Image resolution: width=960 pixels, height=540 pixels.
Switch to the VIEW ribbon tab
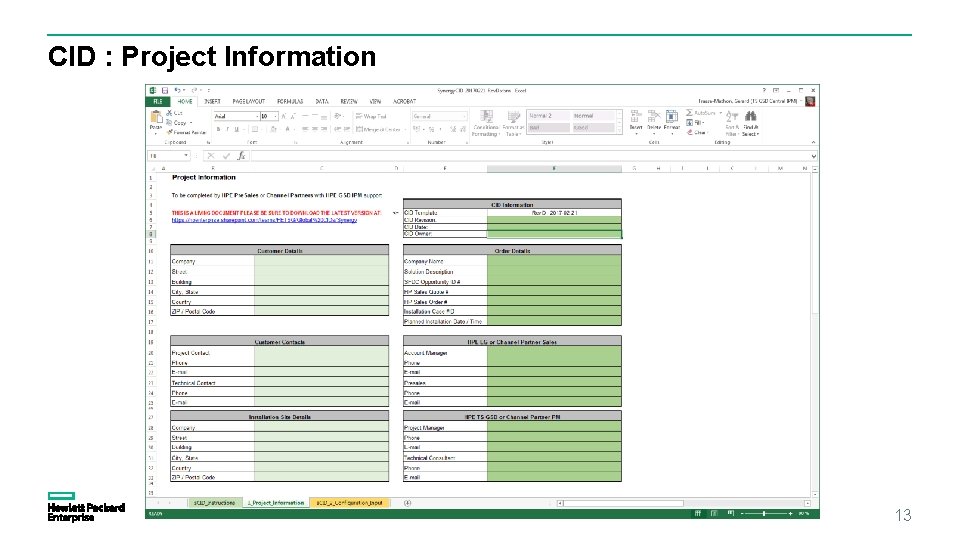coord(375,102)
